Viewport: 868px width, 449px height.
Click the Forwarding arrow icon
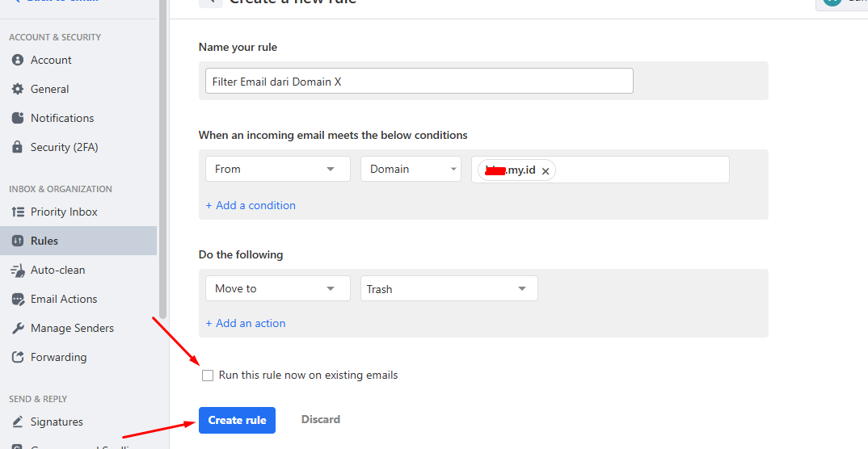pyautogui.click(x=18, y=357)
